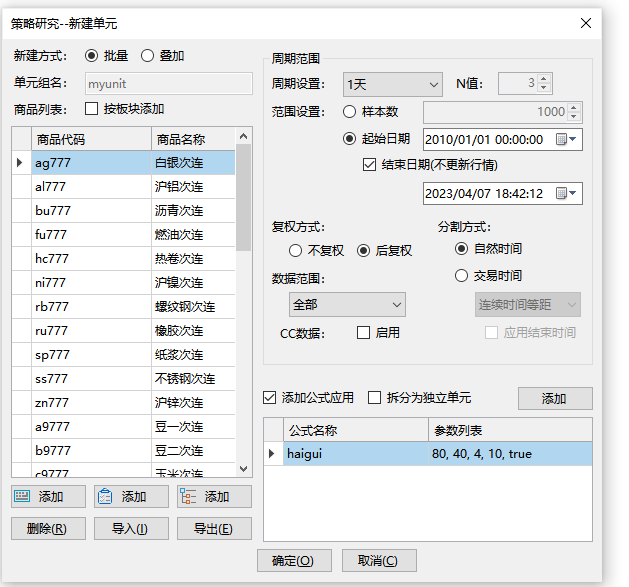The image size is (629, 587).
Task: Close the 策略研究 dialog window
Action: 586,23
